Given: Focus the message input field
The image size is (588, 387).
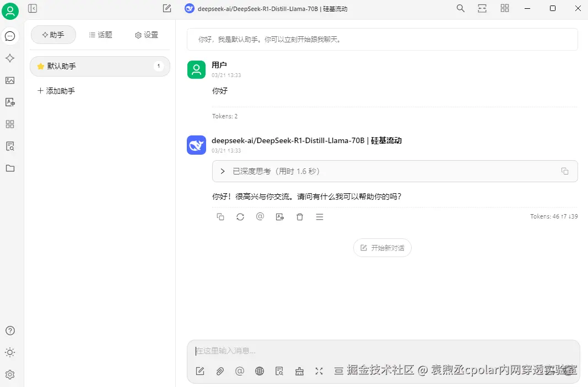Looking at the screenshot, I should coord(383,351).
